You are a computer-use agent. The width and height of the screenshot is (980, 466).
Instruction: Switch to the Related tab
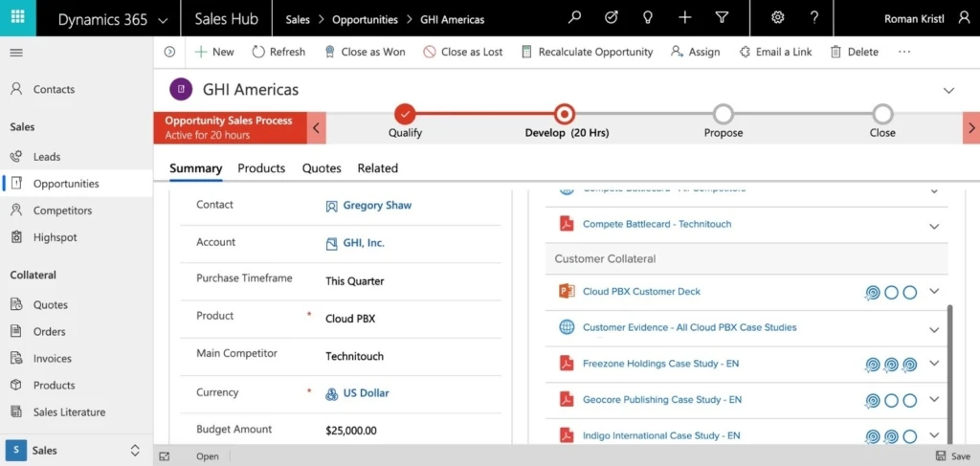click(x=377, y=168)
